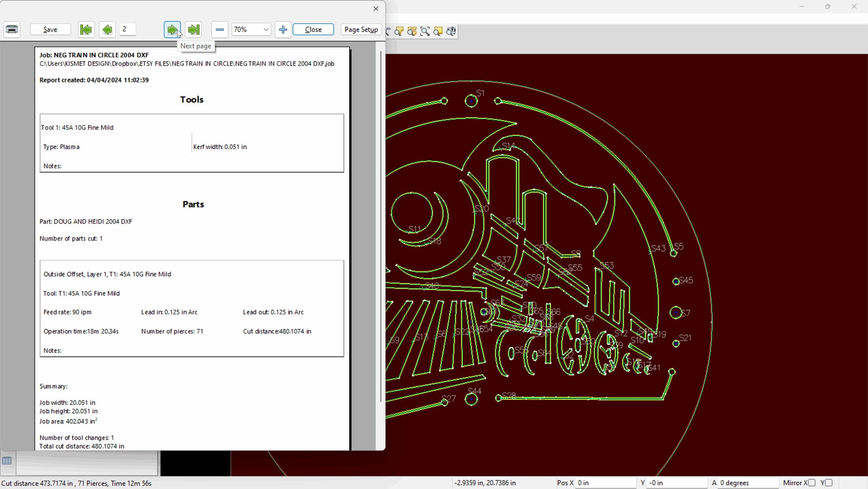Screen dimensions: 868x489
Task: Click the Zoom to material icon
Action: click(x=438, y=31)
